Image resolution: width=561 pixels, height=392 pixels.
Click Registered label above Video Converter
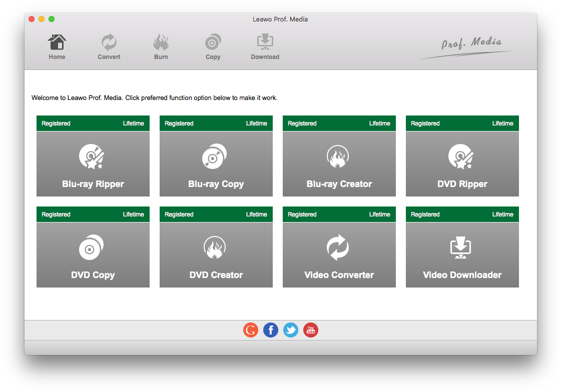(x=302, y=214)
